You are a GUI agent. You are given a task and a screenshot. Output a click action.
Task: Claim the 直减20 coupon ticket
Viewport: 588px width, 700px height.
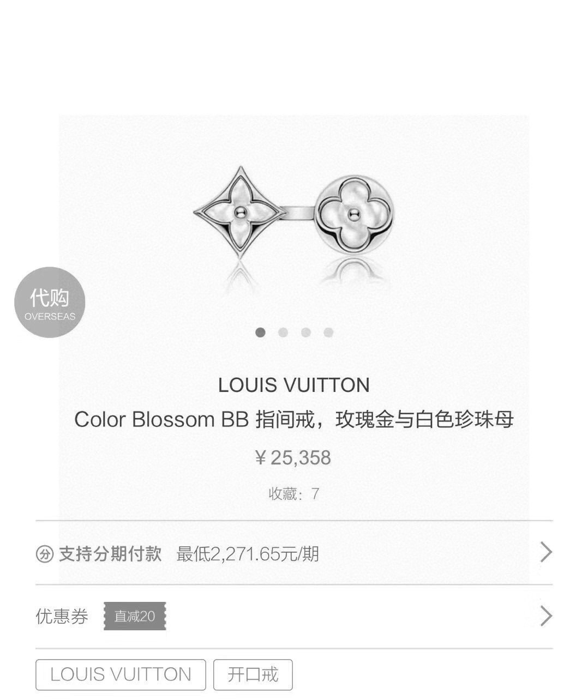[x=135, y=617]
